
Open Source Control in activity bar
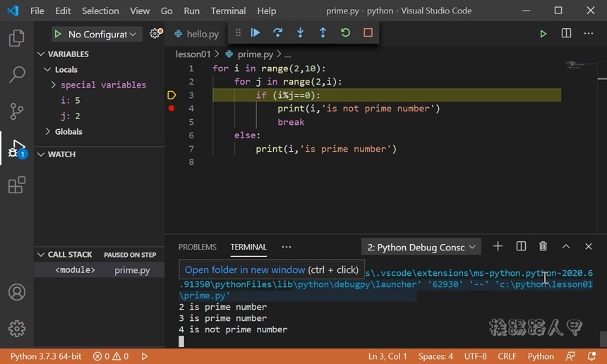pyautogui.click(x=16, y=111)
